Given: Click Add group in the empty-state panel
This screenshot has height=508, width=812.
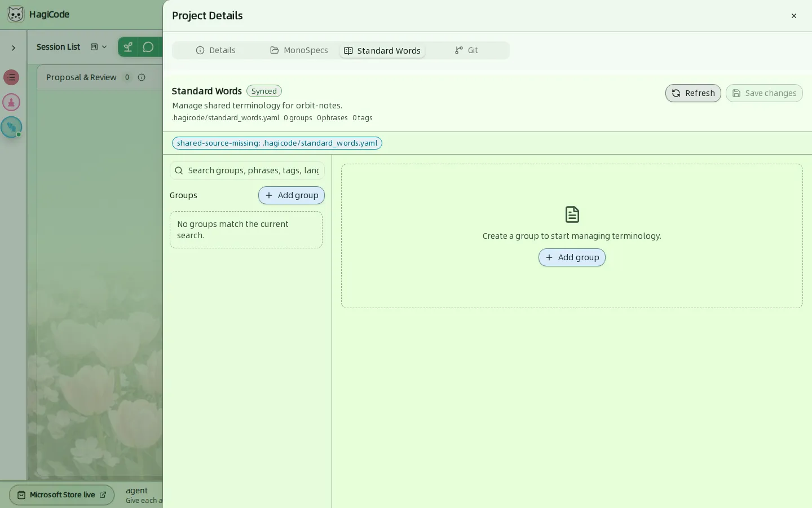Looking at the screenshot, I should coord(572,257).
